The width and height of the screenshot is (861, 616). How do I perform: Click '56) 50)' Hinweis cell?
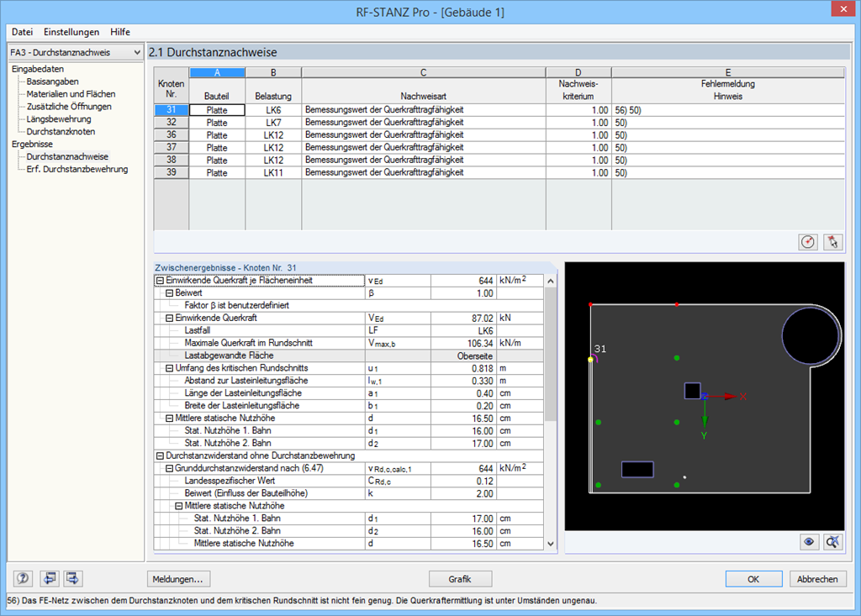pos(727,110)
